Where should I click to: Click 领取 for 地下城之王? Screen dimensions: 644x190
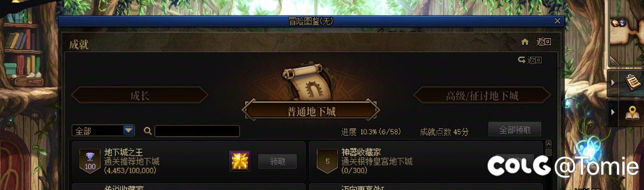(x=277, y=161)
